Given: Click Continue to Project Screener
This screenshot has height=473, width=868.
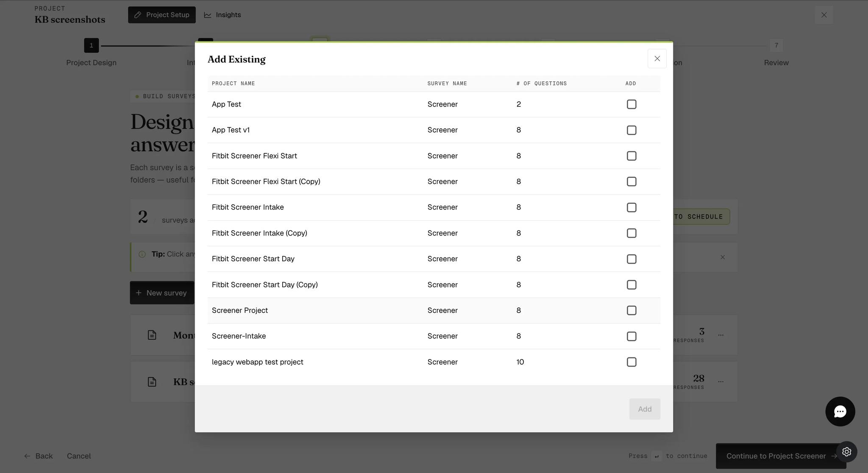Looking at the screenshot, I should (x=781, y=456).
